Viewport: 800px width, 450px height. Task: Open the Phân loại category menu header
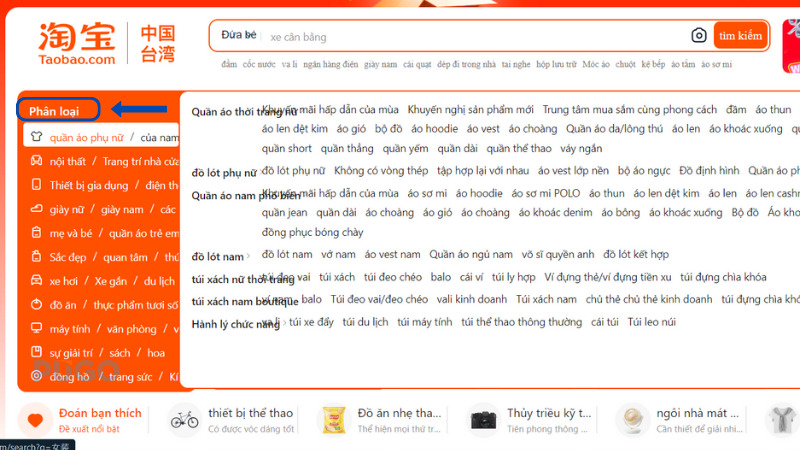pyautogui.click(x=57, y=110)
